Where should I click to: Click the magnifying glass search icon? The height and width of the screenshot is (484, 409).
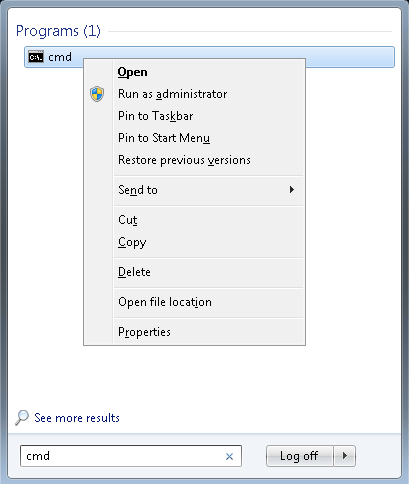22,418
